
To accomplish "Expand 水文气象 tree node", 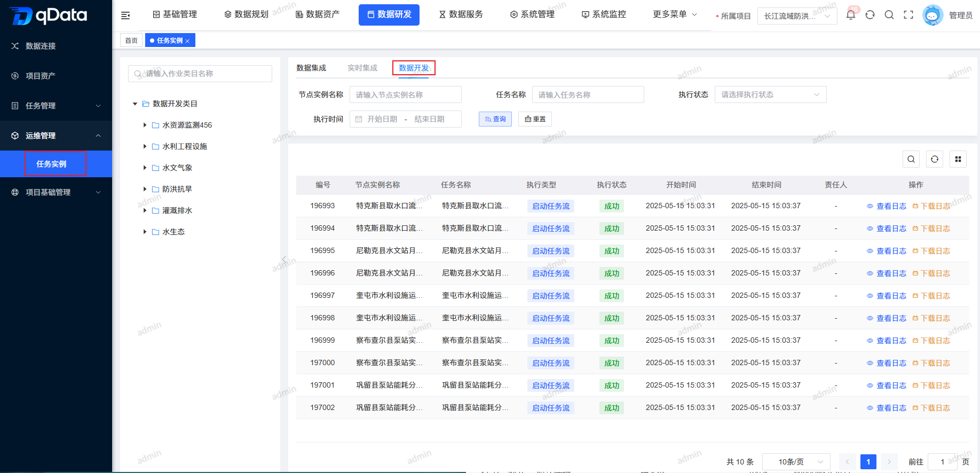I will click(145, 168).
